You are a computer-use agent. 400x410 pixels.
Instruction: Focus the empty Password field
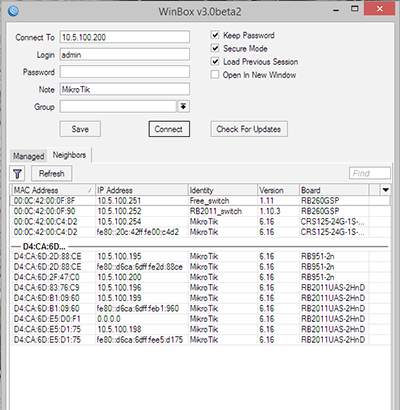tap(125, 72)
